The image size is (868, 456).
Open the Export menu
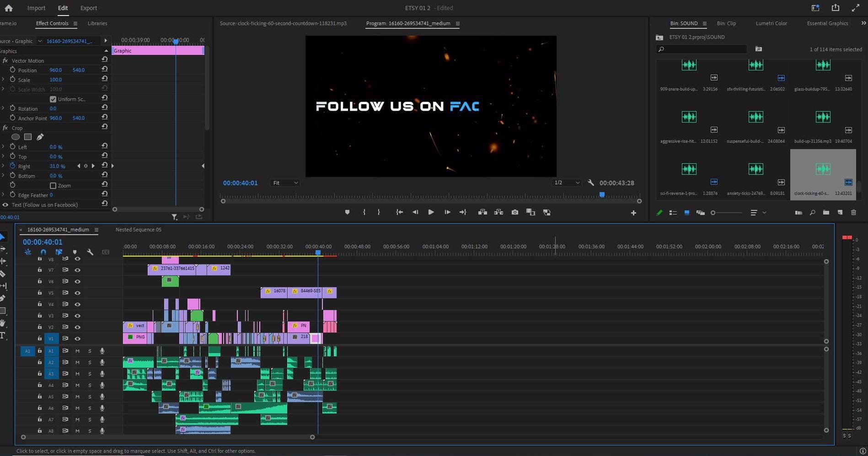click(88, 8)
